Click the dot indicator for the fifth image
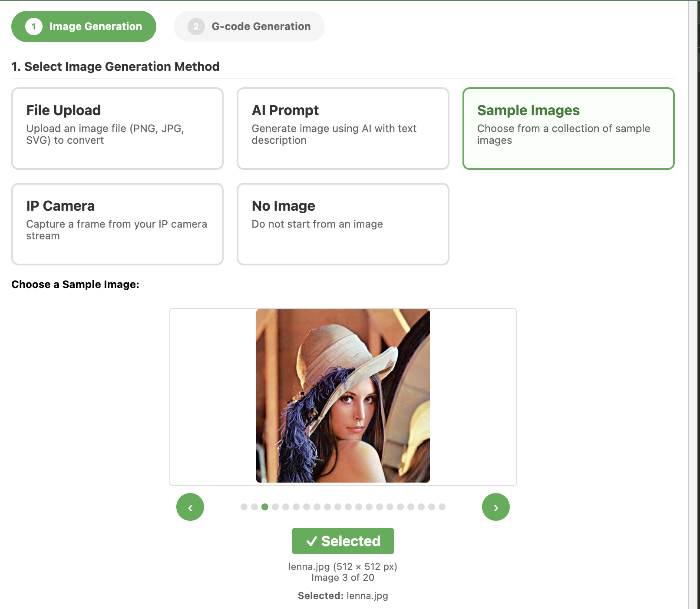The height and width of the screenshot is (609, 700). pos(286,506)
